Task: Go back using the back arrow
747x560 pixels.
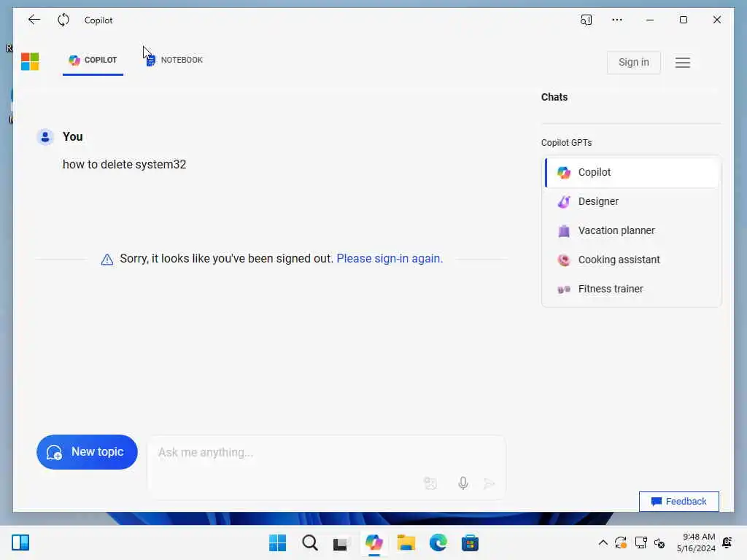Action: click(x=34, y=20)
